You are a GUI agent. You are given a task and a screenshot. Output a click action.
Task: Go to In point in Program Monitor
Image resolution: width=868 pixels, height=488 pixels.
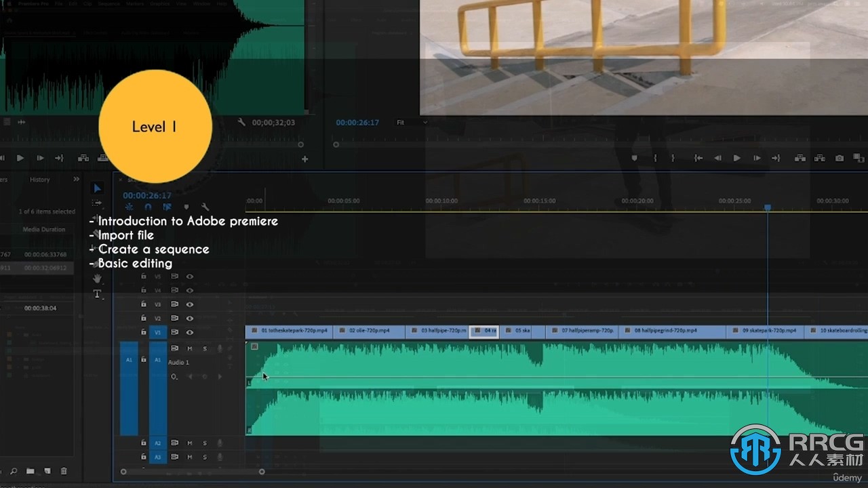[698, 158]
